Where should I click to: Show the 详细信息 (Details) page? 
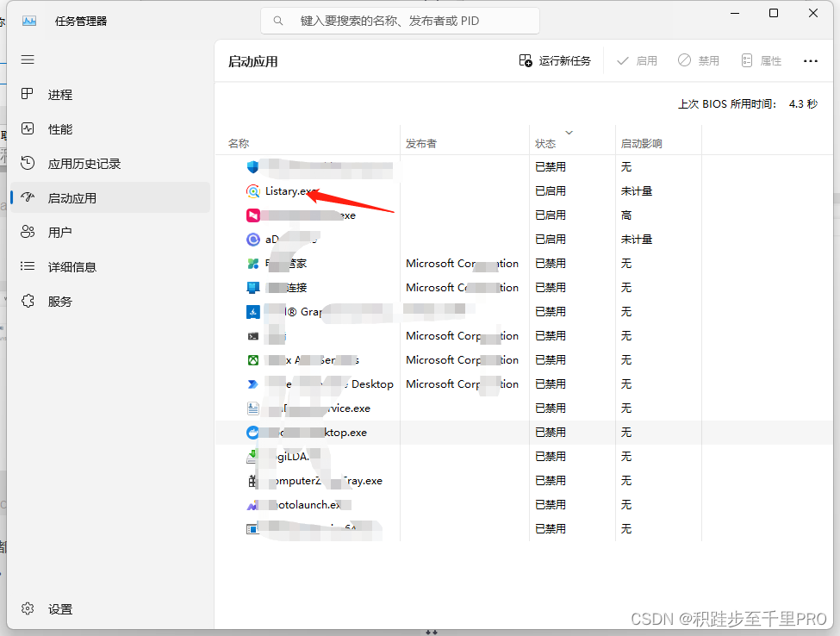[109, 267]
